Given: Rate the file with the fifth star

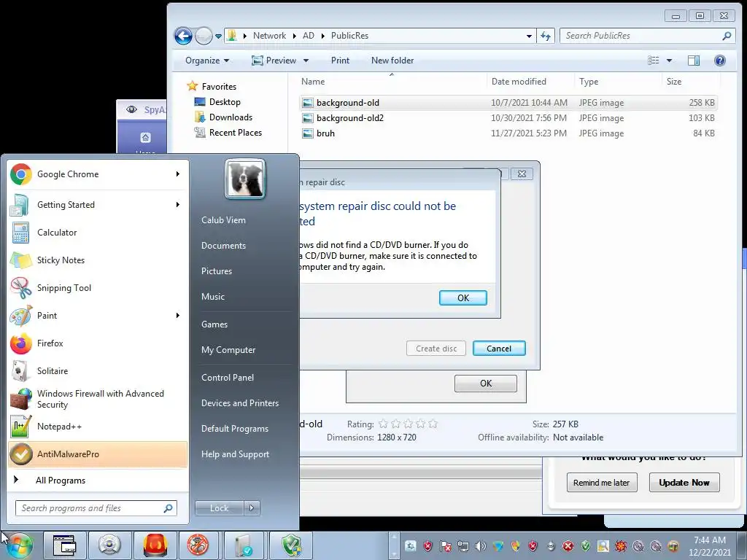Looking at the screenshot, I should pos(433,424).
